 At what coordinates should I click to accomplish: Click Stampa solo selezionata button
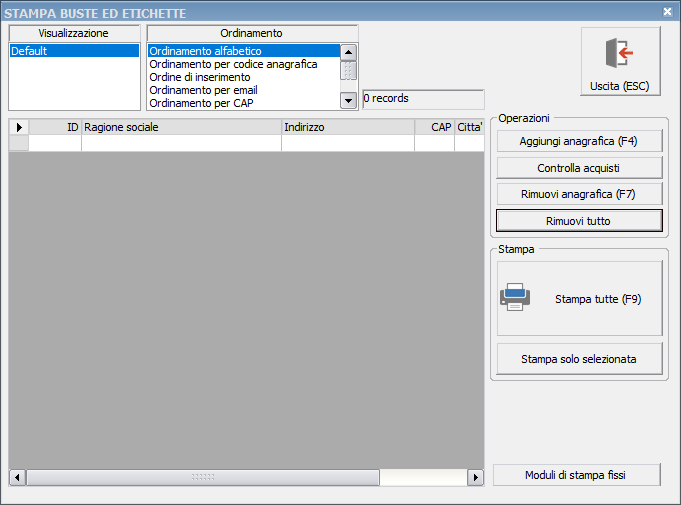pos(579,359)
